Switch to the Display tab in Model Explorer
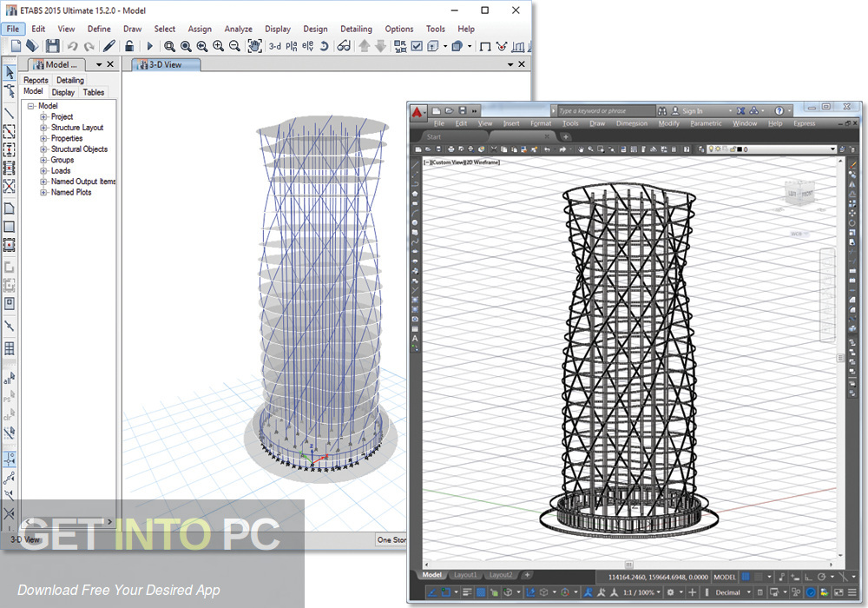 pos(63,92)
